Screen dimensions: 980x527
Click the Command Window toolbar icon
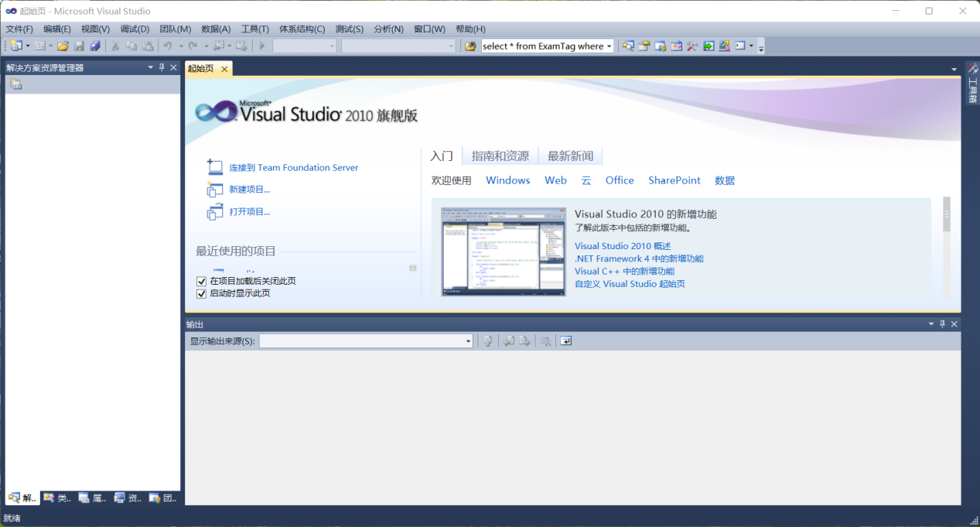[x=740, y=46]
